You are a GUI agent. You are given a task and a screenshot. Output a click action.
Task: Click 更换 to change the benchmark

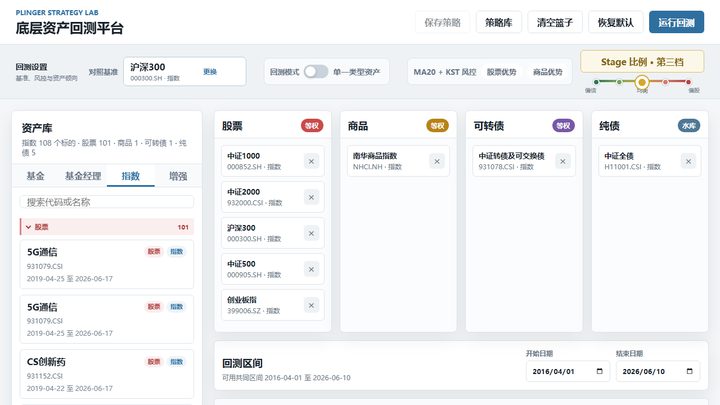coord(210,72)
